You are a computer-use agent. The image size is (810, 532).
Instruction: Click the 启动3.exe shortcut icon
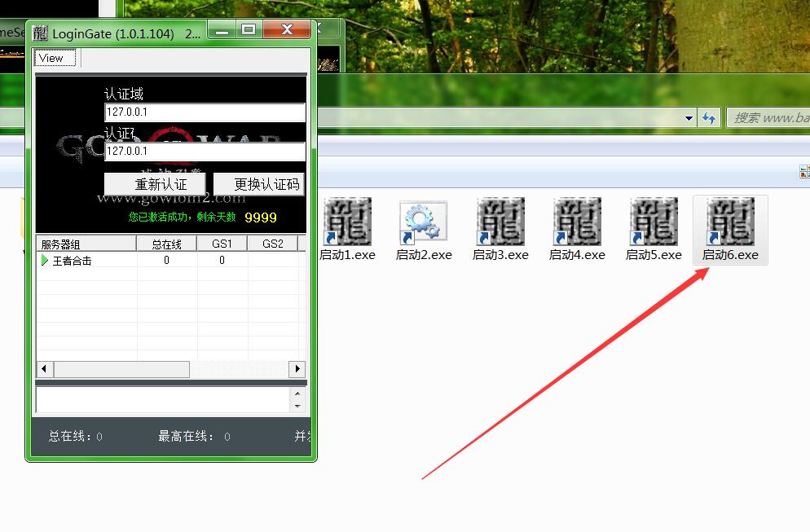(x=500, y=222)
